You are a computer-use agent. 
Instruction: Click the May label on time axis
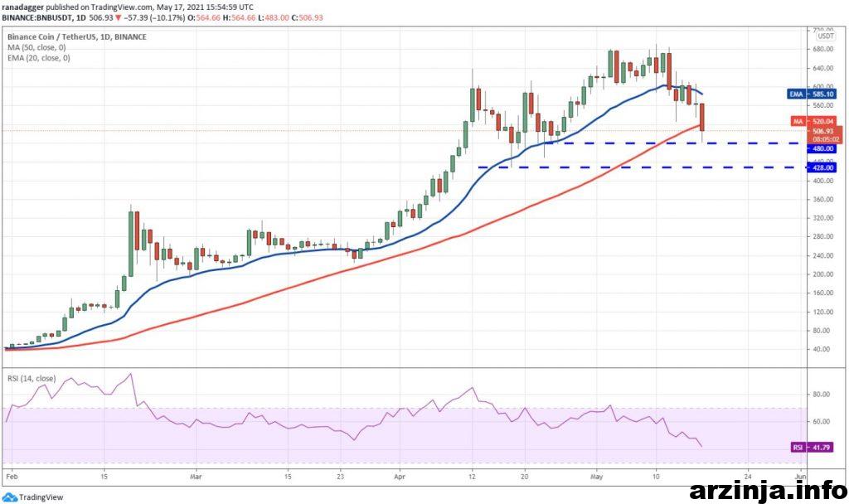(x=596, y=477)
